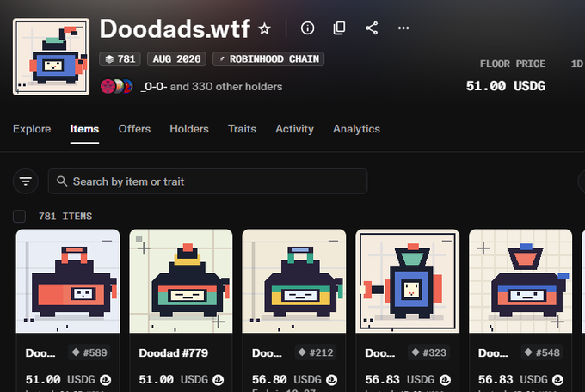Viewport: 585px width, 392px height.
Task: Click the #323 rarity rank badge
Action: pyautogui.click(x=428, y=352)
